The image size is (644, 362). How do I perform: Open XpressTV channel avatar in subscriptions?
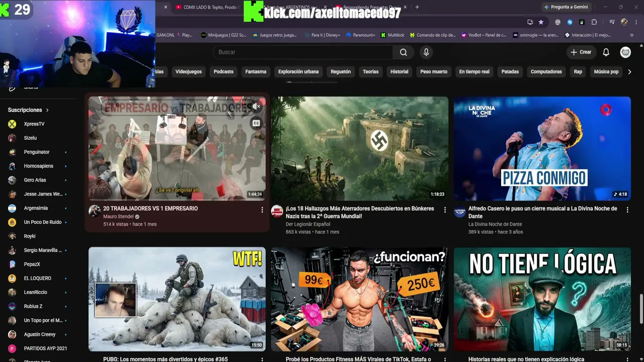pos(12,124)
